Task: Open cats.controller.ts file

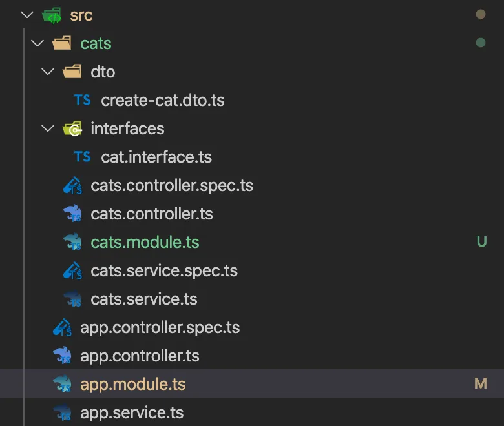Action: tap(152, 214)
